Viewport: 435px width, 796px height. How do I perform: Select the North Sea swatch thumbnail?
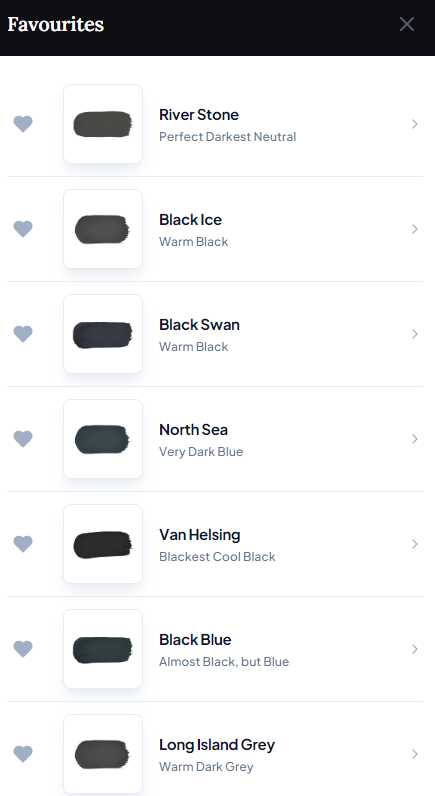(103, 439)
